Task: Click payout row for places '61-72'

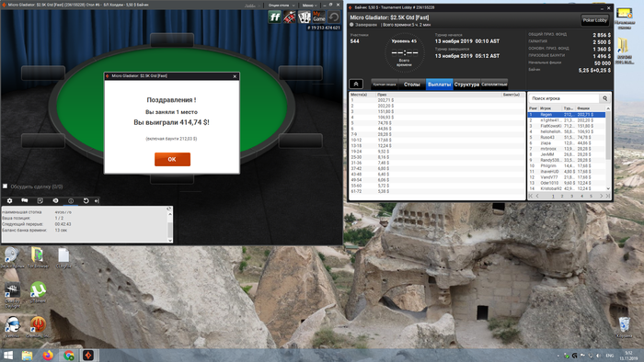Action: pos(437,191)
